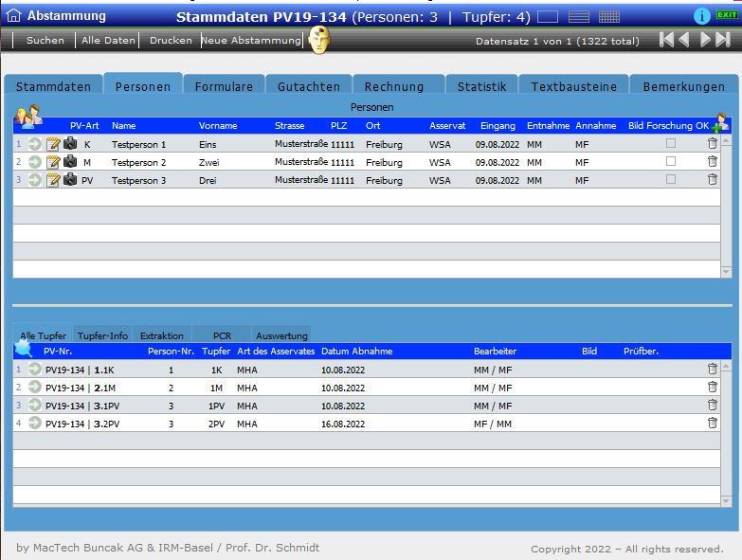Show the Textbausteine tab
The height and width of the screenshot is (560, 742).
(574, 86)
